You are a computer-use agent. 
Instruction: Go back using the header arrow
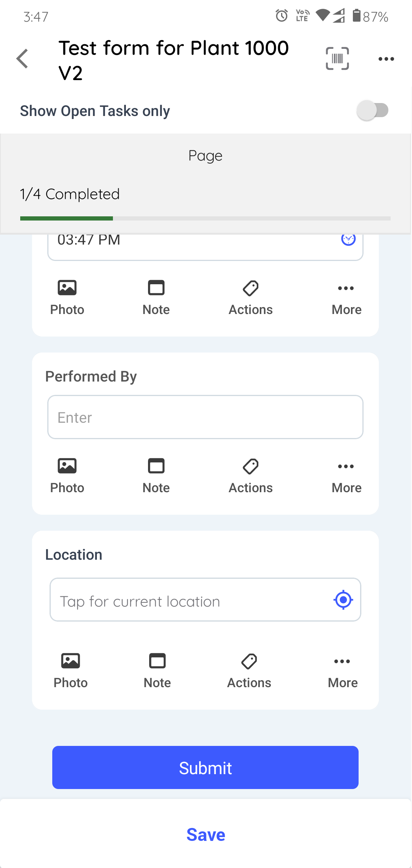23,59
